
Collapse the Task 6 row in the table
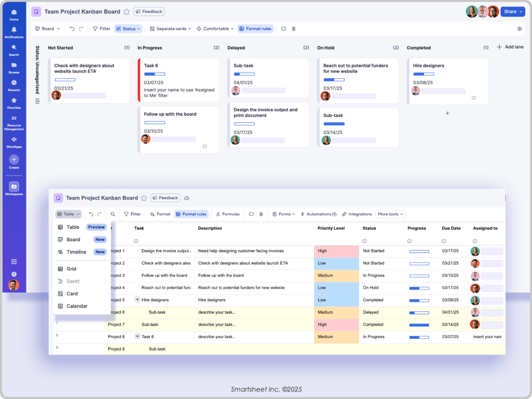coord(138,337)
